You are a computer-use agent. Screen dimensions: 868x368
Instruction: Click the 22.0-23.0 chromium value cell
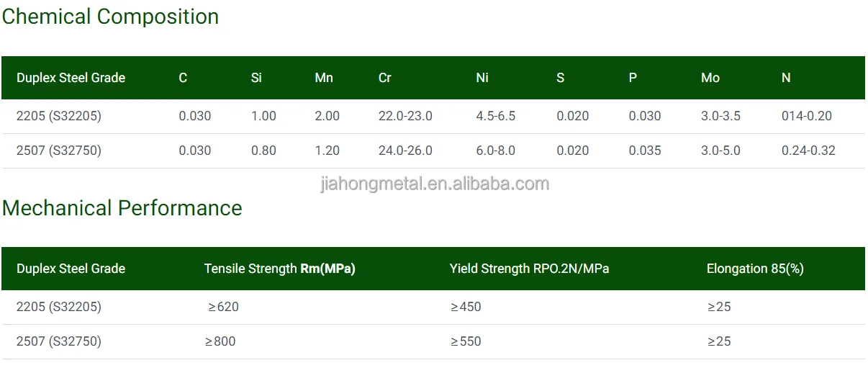[x=405, y=116]
